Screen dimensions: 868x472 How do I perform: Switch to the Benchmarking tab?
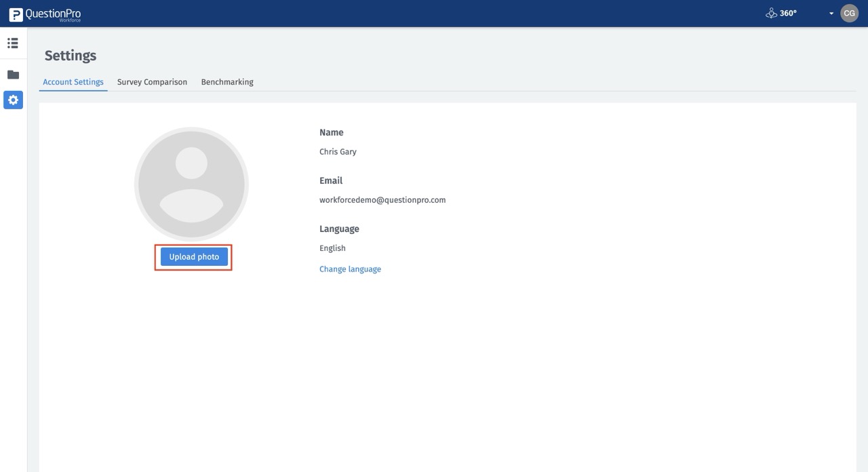click(x=226, y=81)
